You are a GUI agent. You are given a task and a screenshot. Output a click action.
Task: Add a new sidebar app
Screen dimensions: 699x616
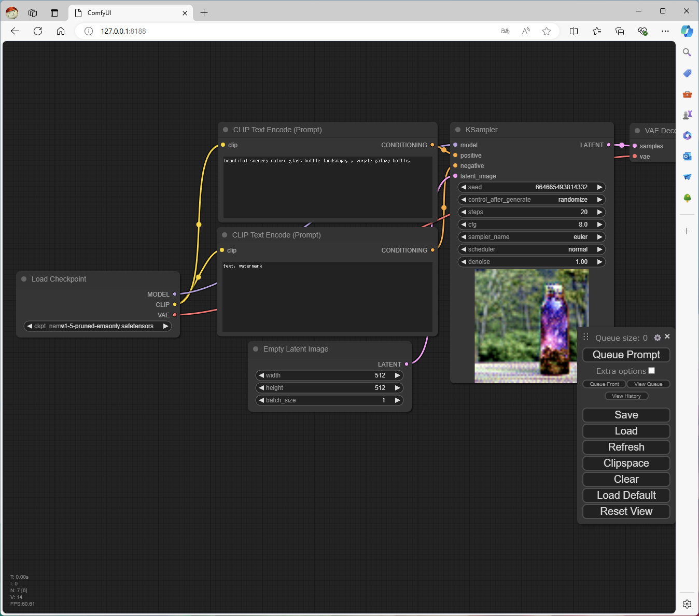pos(687,231)
